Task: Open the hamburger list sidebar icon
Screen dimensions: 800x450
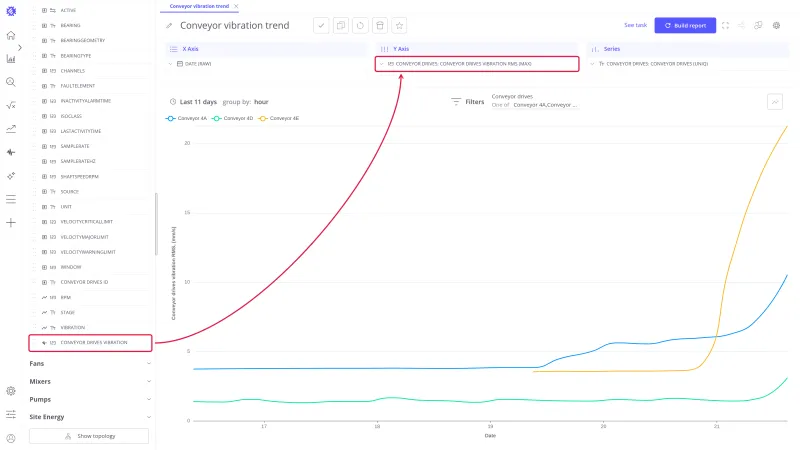Action: click(x=11, y=199)
